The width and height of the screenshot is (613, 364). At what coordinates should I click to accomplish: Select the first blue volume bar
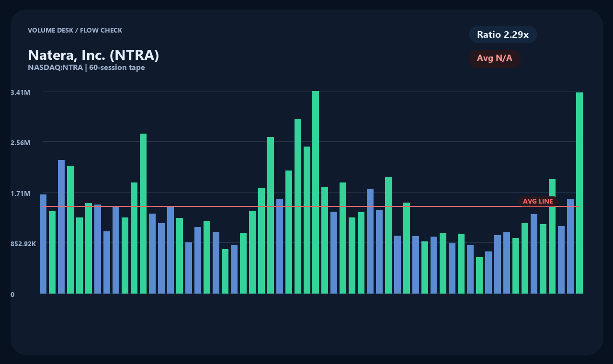point(43,244)
